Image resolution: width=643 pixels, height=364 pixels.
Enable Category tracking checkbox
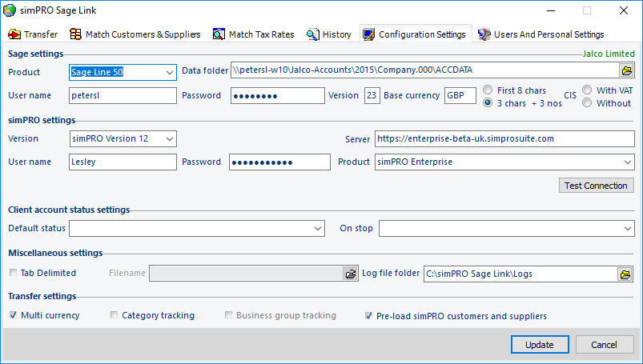115,315
